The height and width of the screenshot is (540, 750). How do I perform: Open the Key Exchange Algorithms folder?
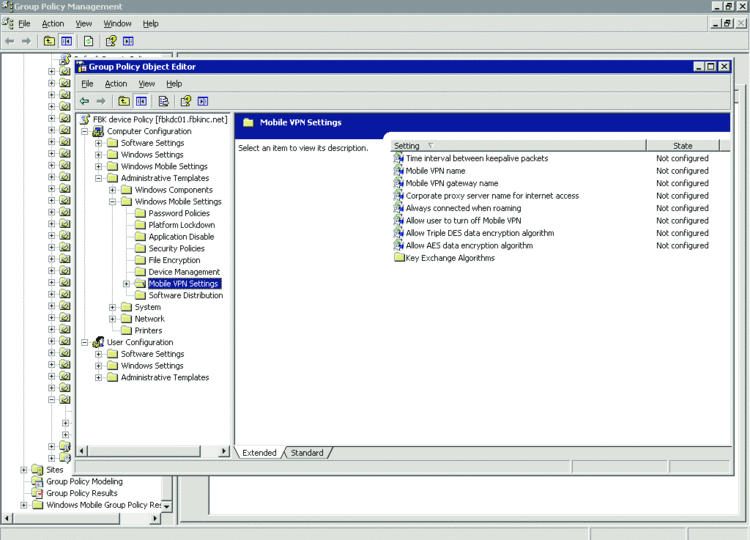[449, 258]
